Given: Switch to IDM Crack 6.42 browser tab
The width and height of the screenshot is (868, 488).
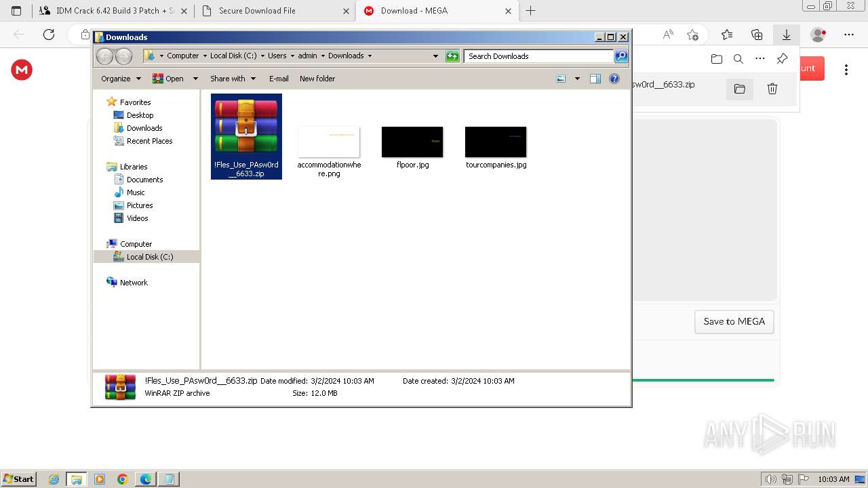Looking at the screenshot, I should point(113,11).
